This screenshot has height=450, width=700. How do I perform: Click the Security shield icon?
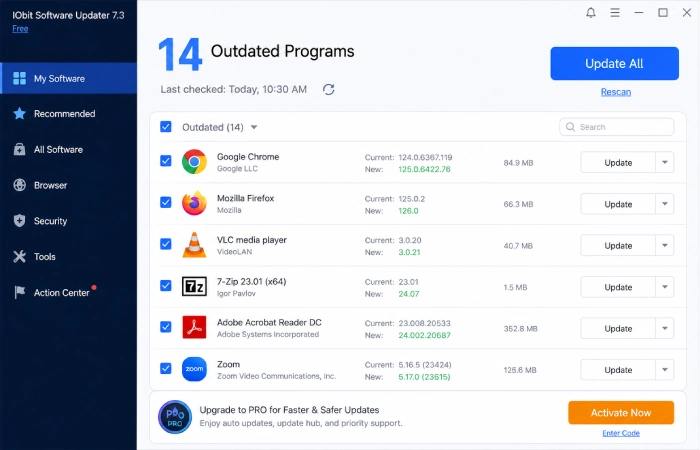click(x=19, y=221)
